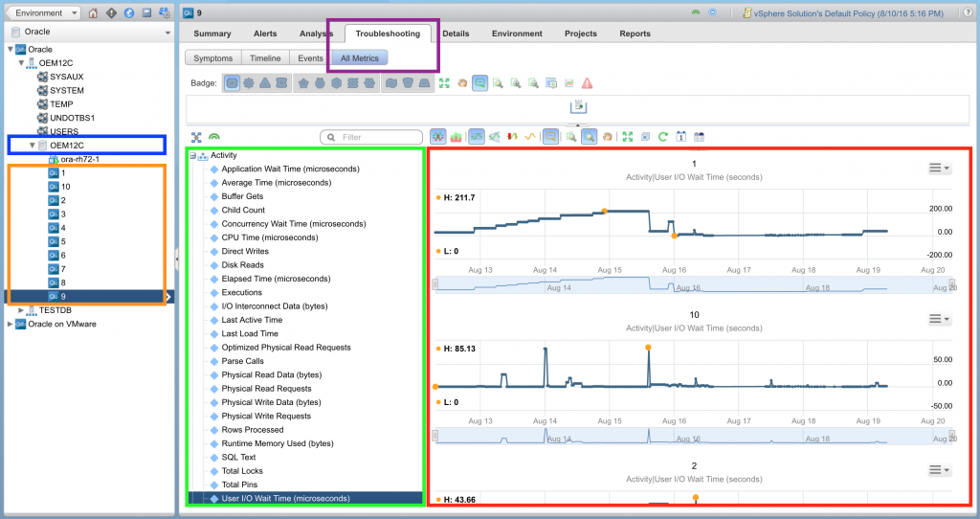Expand the TESTDB tree node
The height and width of the screenshot is (519, 980).
tap(21, 310)
